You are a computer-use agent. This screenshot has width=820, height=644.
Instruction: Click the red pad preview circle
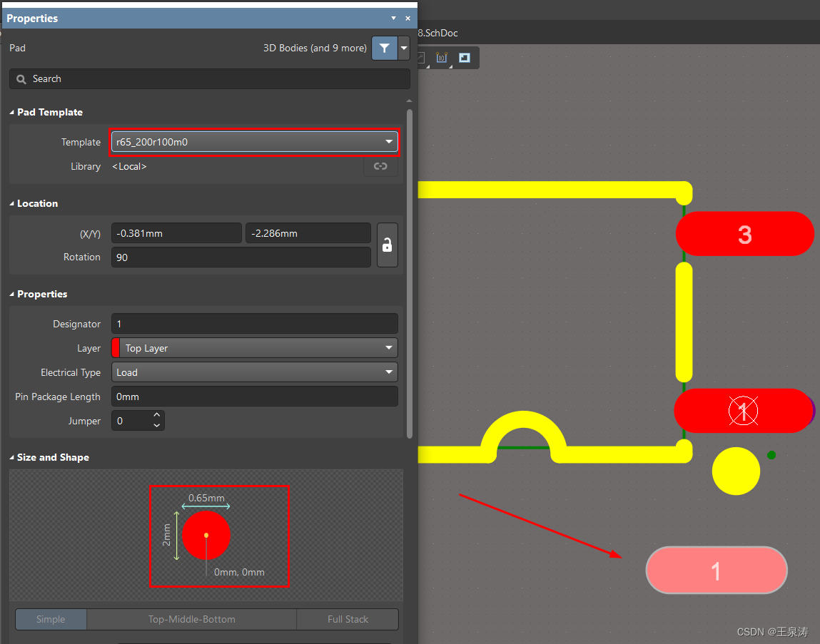(206, 536)
